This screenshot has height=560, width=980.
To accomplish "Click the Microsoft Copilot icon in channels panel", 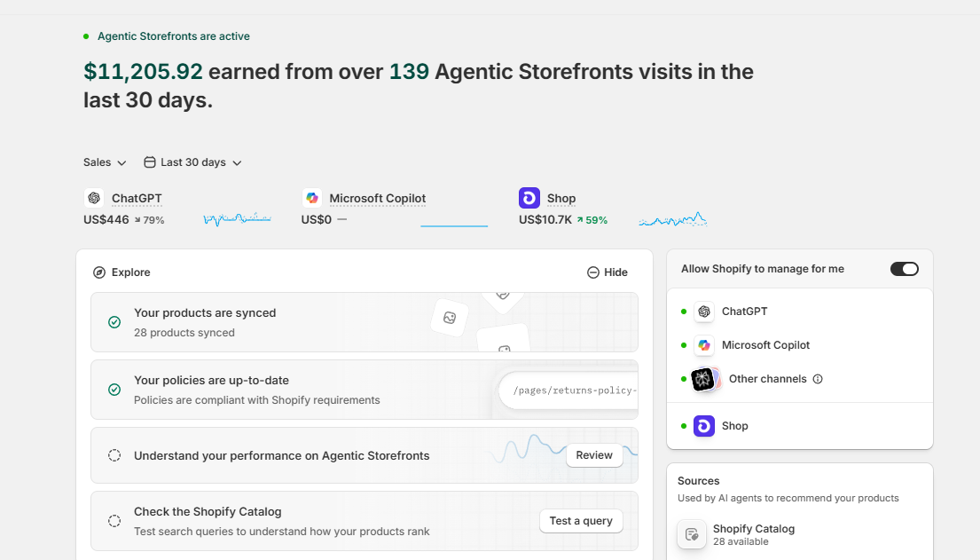I will coord(704,345).
